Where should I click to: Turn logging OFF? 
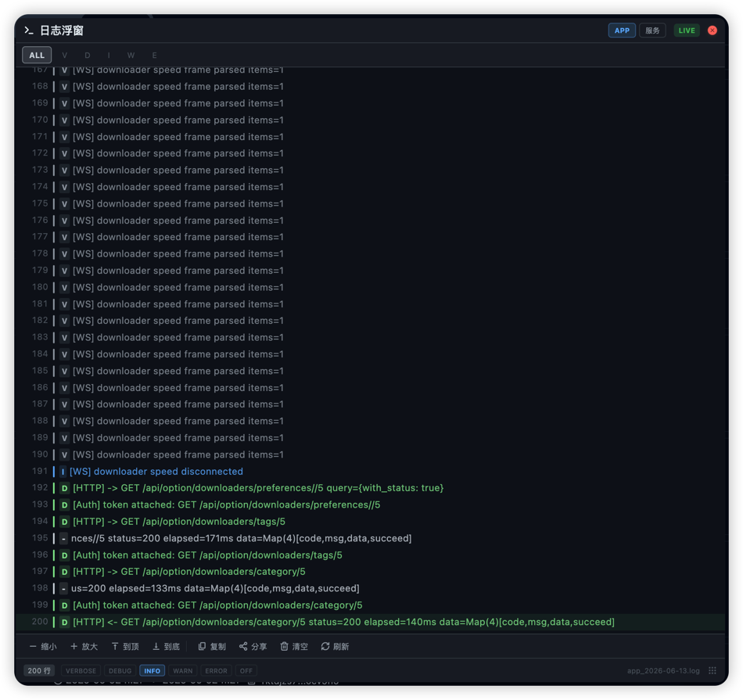[x=246, y=670]
